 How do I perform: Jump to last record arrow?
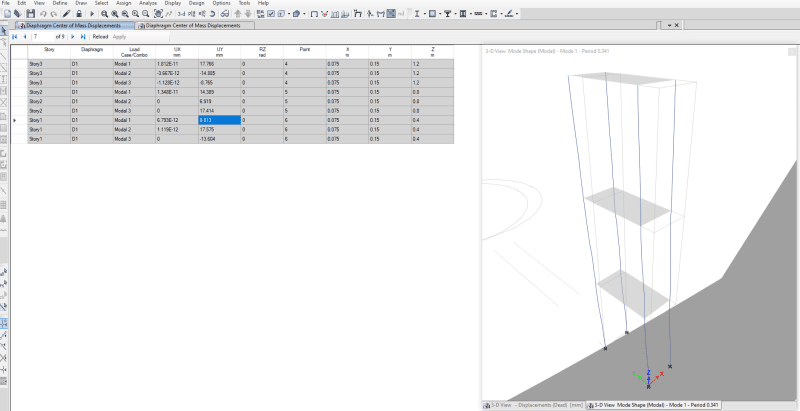pyautogui.click(x=83, y=37)
